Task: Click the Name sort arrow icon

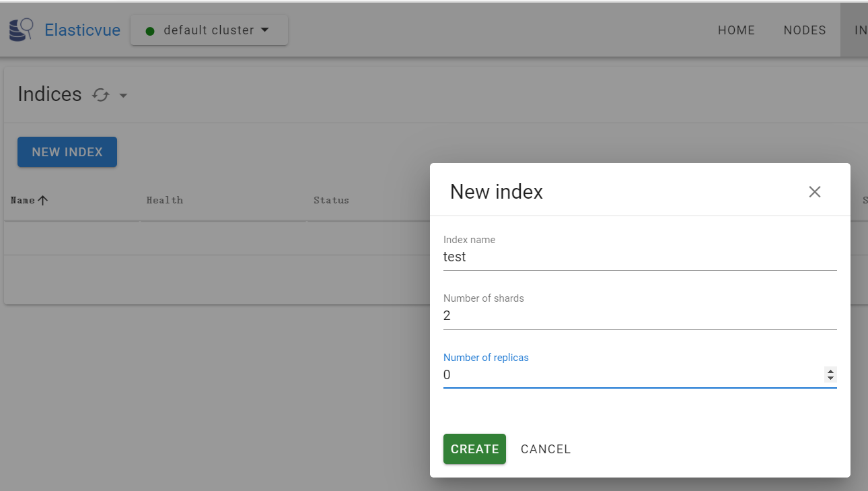Action: pos(42,200)
